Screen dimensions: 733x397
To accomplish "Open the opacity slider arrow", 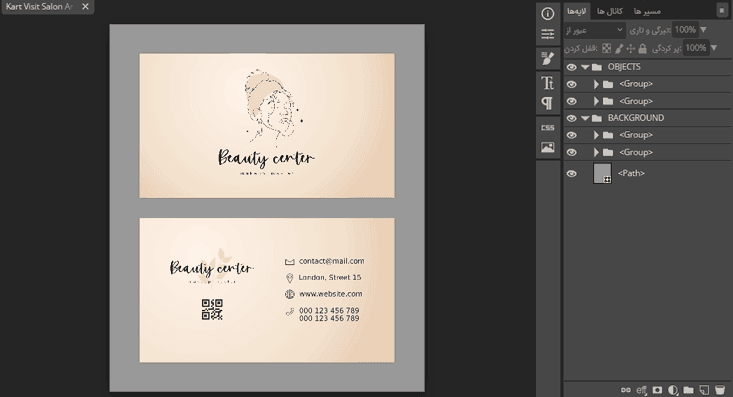I will pyautogui.click(x=704, y=29).
